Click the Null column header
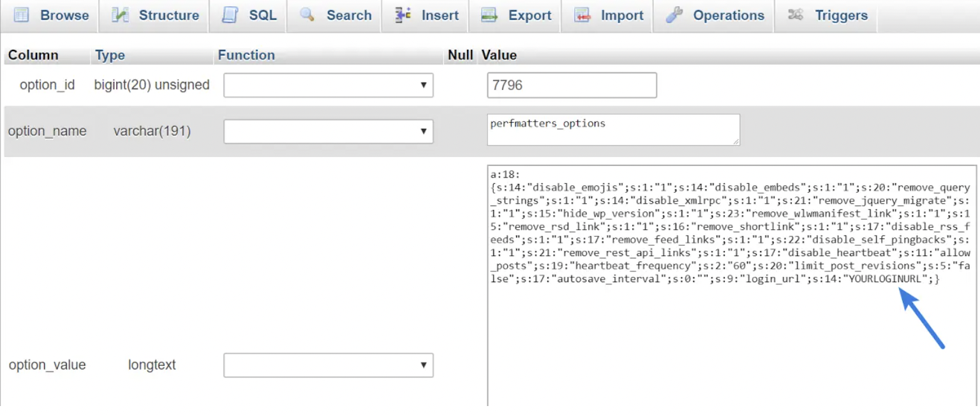 click(x=460, y=55)
